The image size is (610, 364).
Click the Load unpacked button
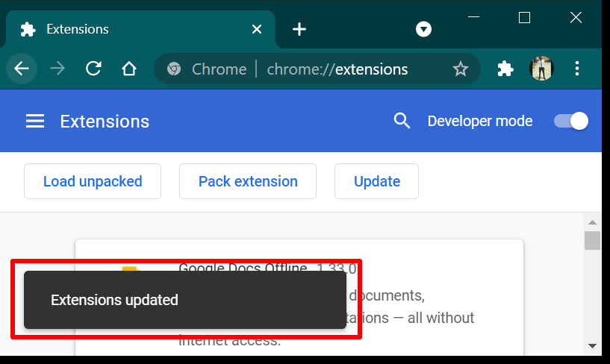tap(93, 181)
